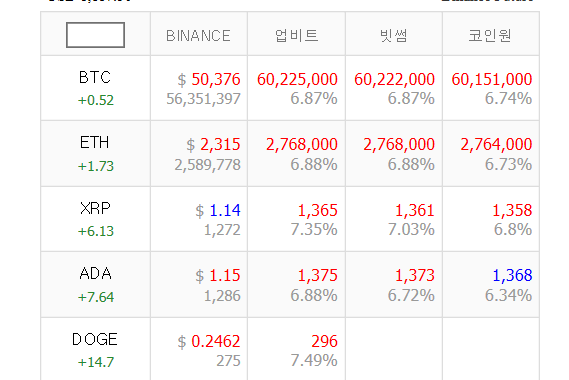569x380 pixels.
Task: Click converted ETH value 2,589,778
Action: 207,165
